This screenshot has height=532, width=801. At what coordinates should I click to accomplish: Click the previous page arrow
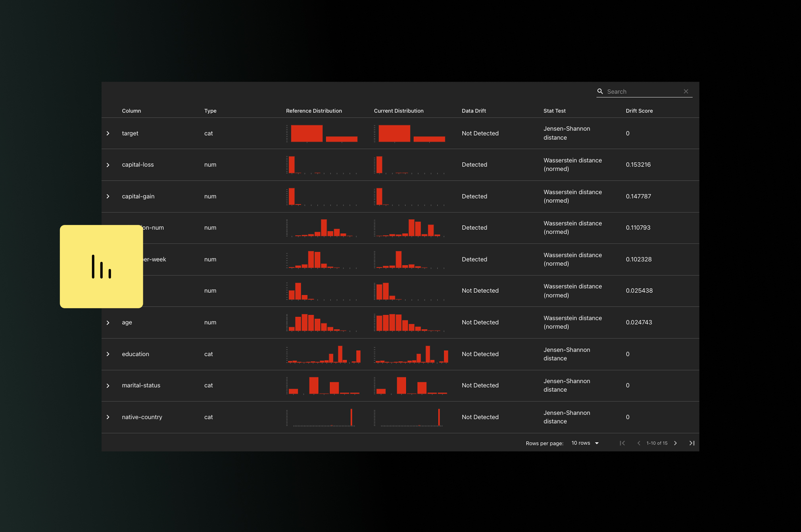pyautogui.click(x=638, y=443)
